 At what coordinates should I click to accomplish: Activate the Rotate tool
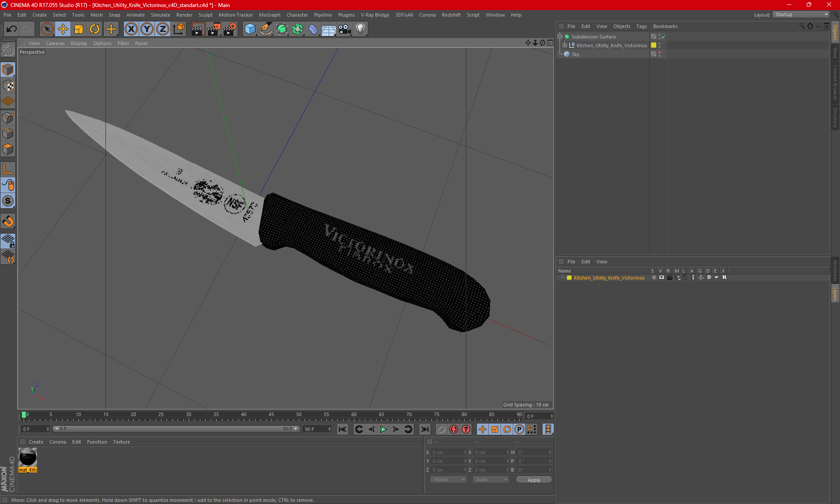pos(94,29)
